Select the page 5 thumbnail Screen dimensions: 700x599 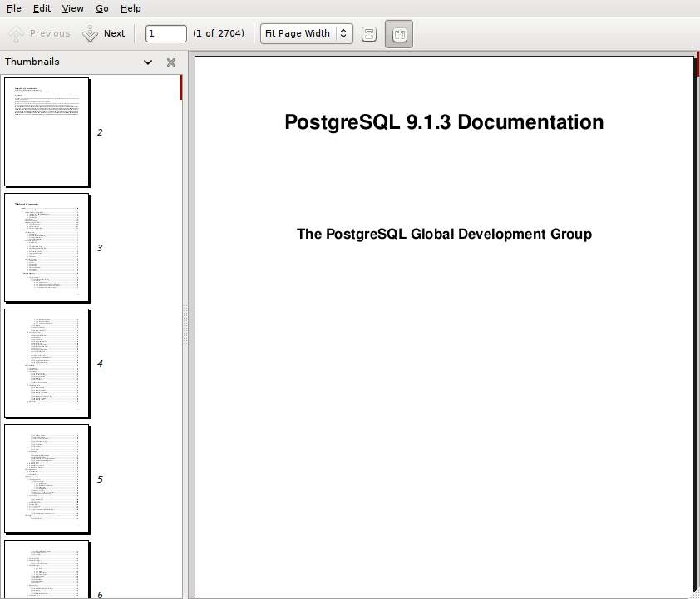pyautogui.click(x=47, y=479)
